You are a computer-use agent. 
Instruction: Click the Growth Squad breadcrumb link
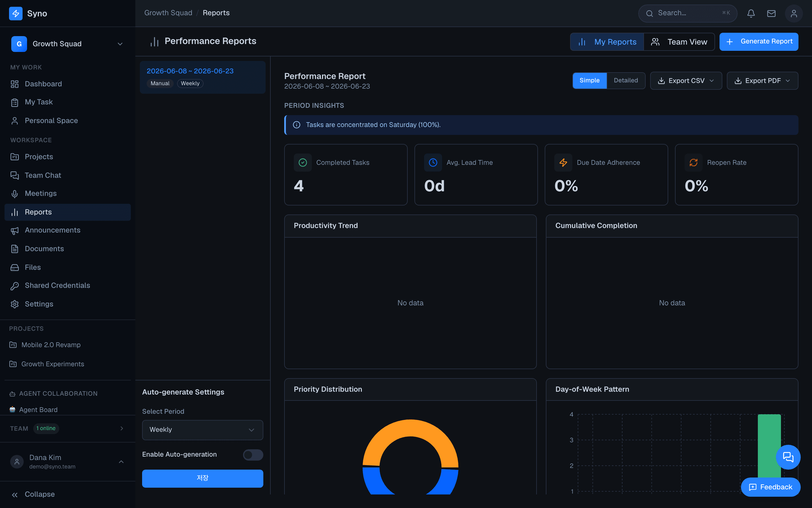pos(168,13)
